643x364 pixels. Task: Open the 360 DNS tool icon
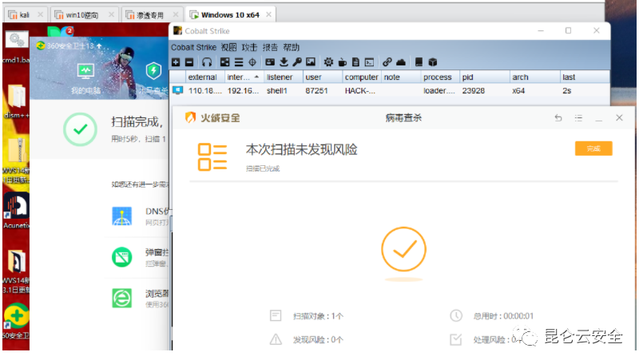pyautogui.click(x=121, y=216)
